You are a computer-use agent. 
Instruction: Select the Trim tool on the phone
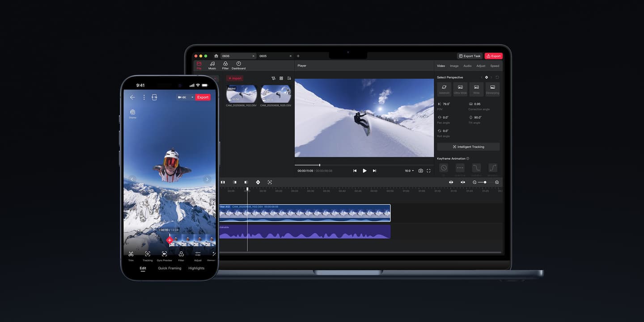point(131,255)
